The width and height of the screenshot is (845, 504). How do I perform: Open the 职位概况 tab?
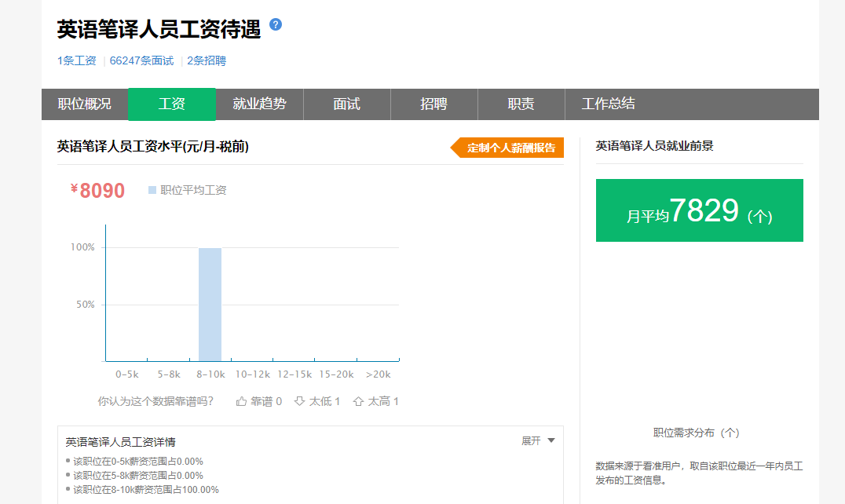coord(85,104)
